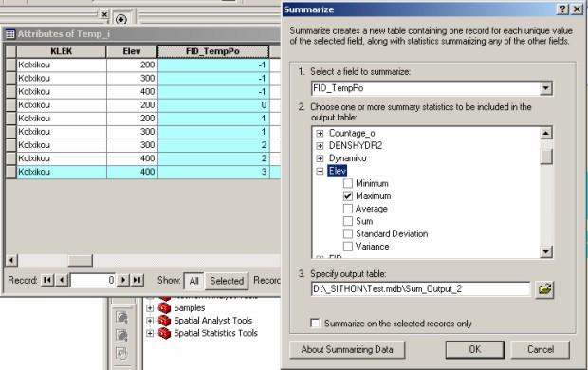Select the Spatial Statistics Tools label
The width and height of the screenshot is (588, 370).
215,333
